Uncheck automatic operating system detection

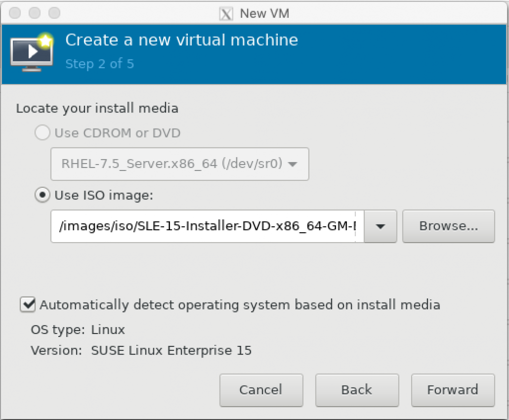pos(27,305)
